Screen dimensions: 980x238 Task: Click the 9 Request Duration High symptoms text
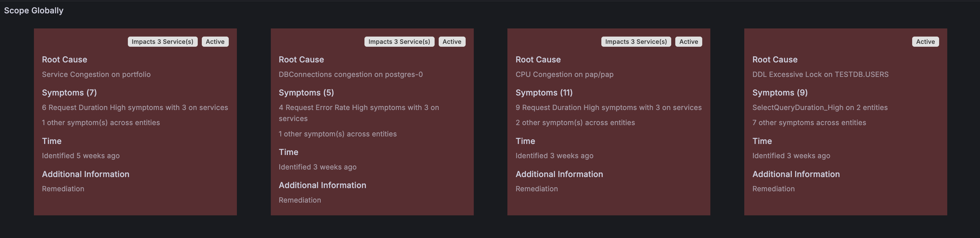coord(609,107)
